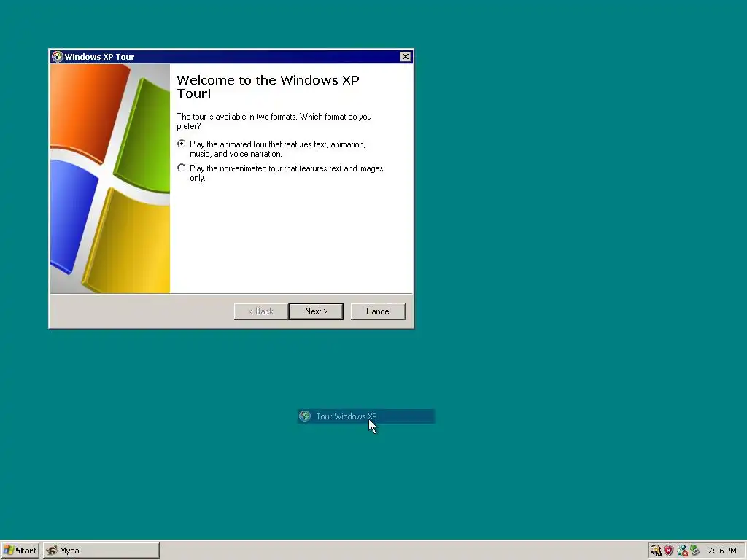Click the globe icon beside Tour Windows XP
This screenshot has width=747, height=560.
[305, 416]
